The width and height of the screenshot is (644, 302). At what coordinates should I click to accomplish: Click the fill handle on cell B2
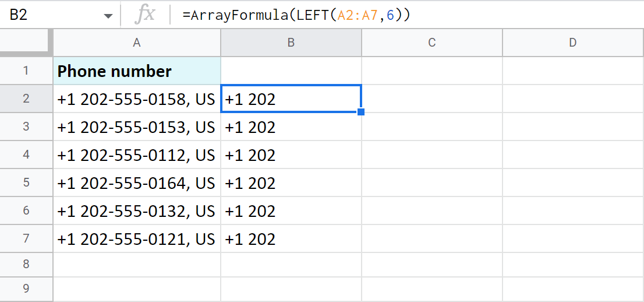click(361, 112)
